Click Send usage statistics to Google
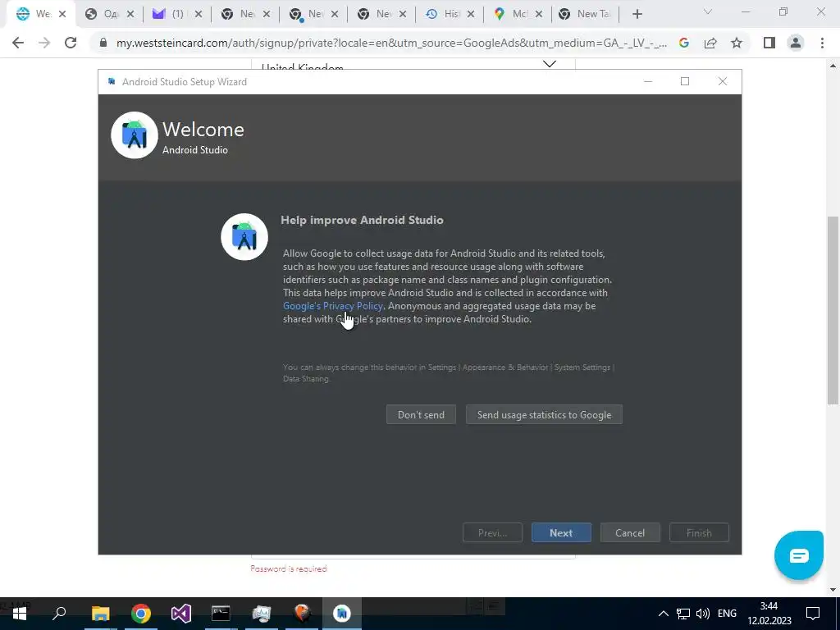Image resolution: width=840 pixels, height=630 pixels. coord(544,414)
